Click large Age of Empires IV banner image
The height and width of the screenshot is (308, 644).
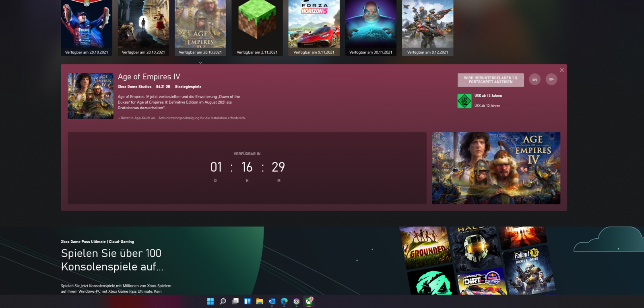click(x=496, y=168)
